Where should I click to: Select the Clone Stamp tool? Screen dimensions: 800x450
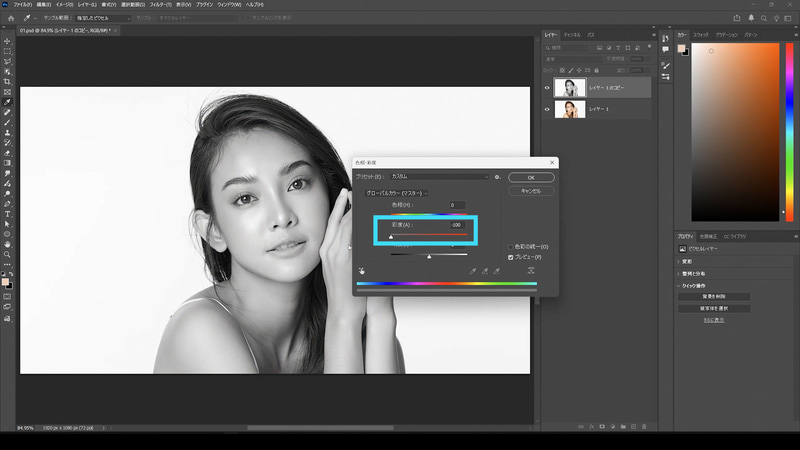pyautogui.click(x=7, y=133)
